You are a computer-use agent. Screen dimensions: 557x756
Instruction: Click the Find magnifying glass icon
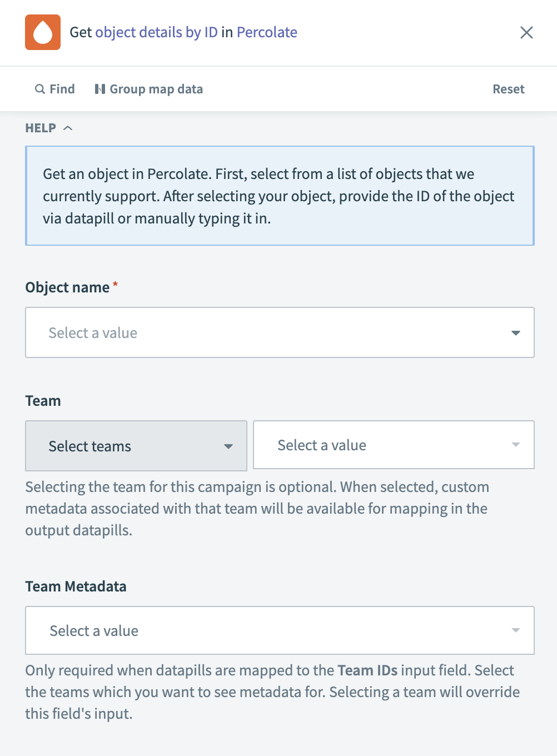(x=39, y=89)
